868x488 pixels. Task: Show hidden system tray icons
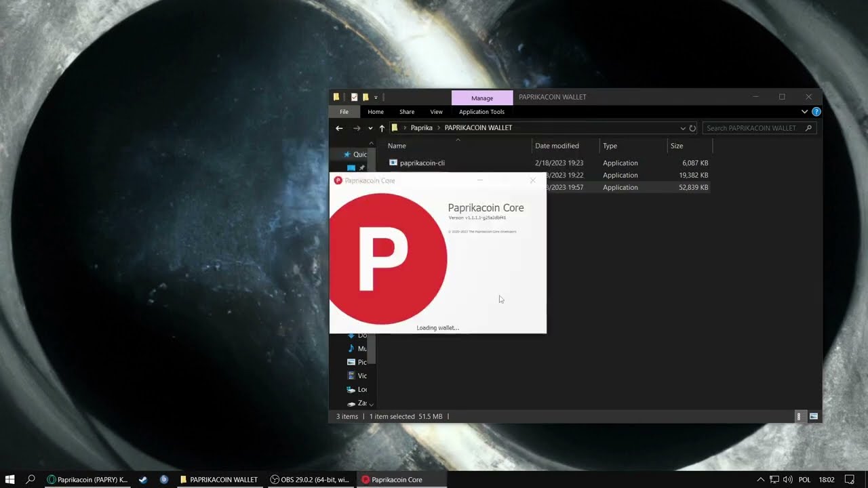(760, 479)
